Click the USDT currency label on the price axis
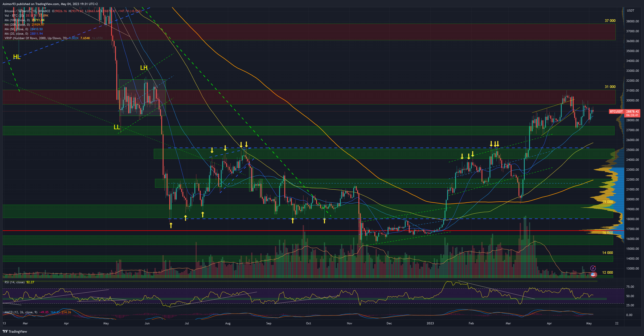The image size is (644, 336). (630, 10)
